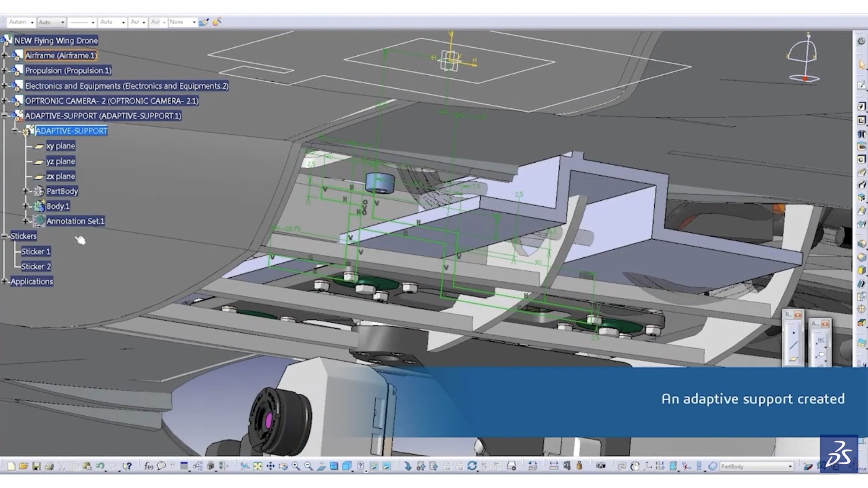Select the Pan view tool

(x=270, y=466)
